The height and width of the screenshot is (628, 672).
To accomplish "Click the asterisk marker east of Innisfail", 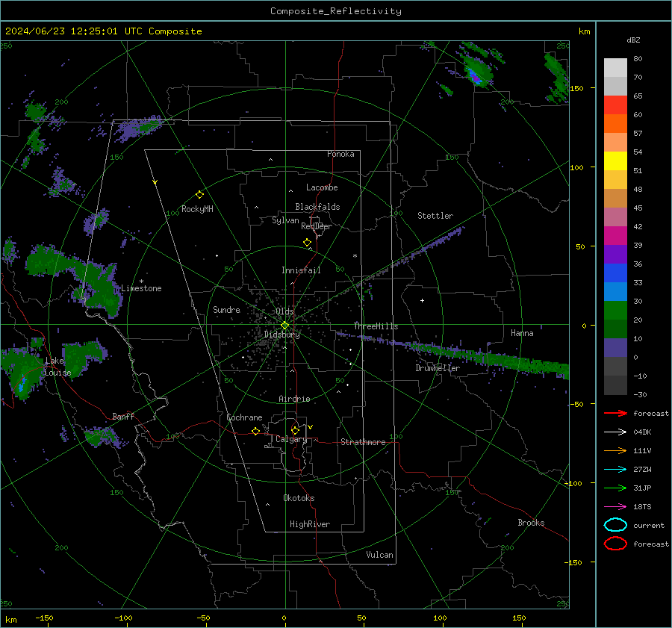I will click(x=355, y=256).
